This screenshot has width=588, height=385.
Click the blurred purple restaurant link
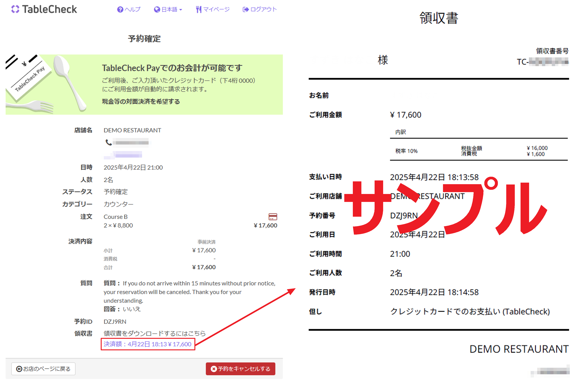pos(123,155)
